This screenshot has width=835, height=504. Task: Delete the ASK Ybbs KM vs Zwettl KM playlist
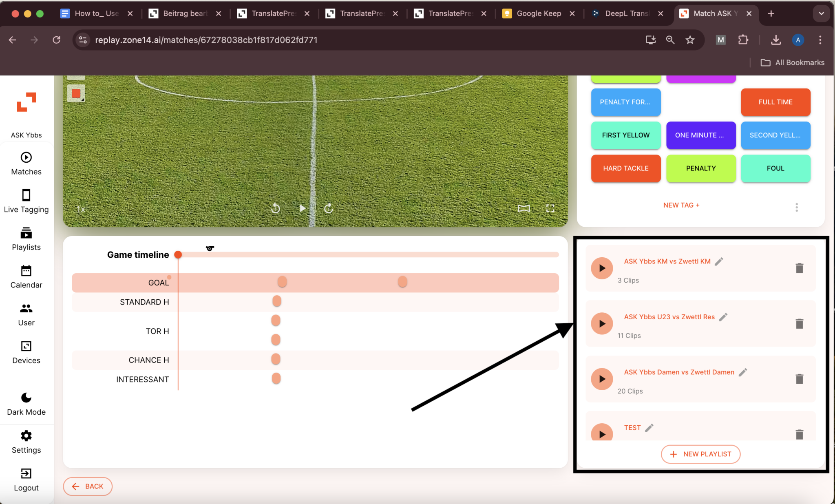[x=799, y=268]
